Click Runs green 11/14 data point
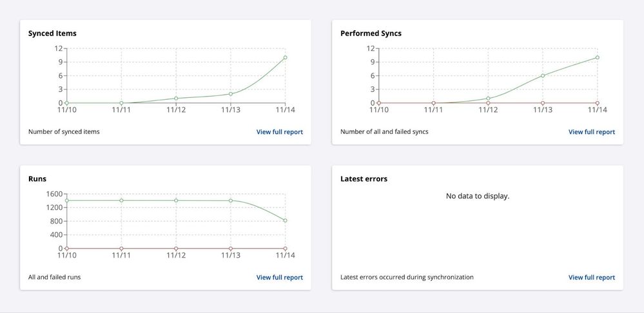 click(x=285, y=221)
